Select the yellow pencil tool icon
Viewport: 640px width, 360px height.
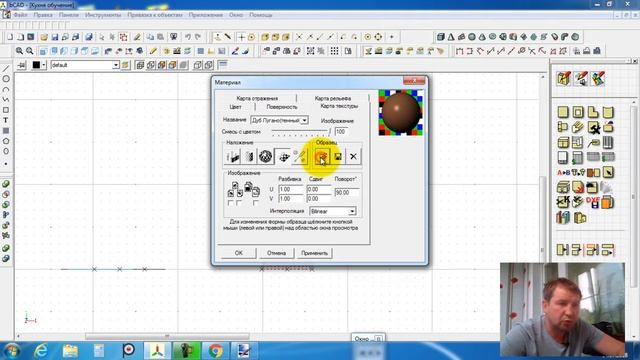point(153,51)
